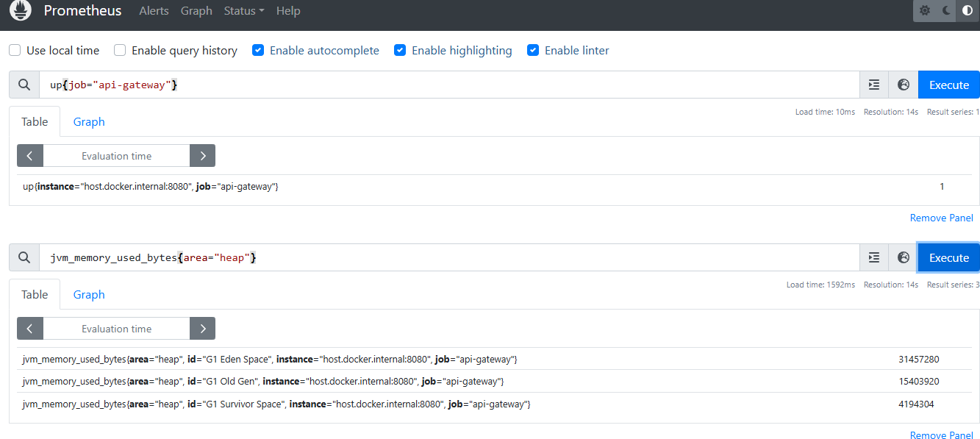Step evaluation time back in first panel

pos(30,156)
